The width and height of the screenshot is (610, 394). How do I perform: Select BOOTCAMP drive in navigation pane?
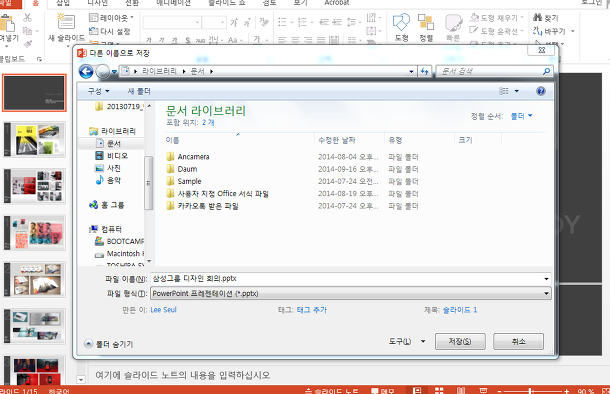click(119, 241)
